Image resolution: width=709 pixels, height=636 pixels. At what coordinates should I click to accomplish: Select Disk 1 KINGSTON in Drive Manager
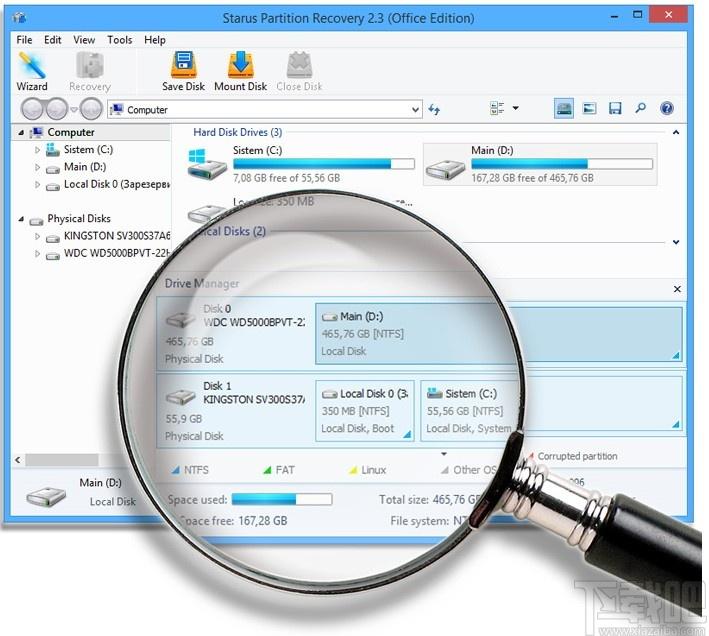236,410
